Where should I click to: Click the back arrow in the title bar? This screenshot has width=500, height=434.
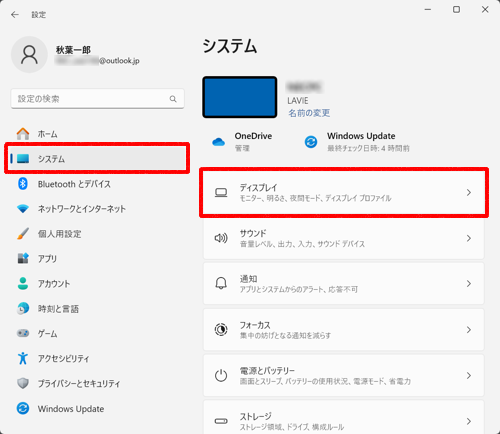[x=15, y=15]
